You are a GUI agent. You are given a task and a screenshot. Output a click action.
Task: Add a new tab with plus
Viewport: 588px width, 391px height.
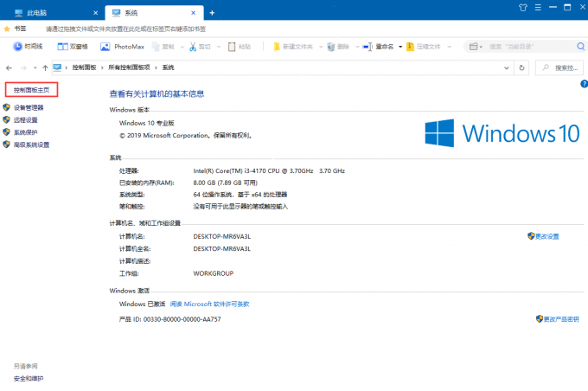point(212,13)
